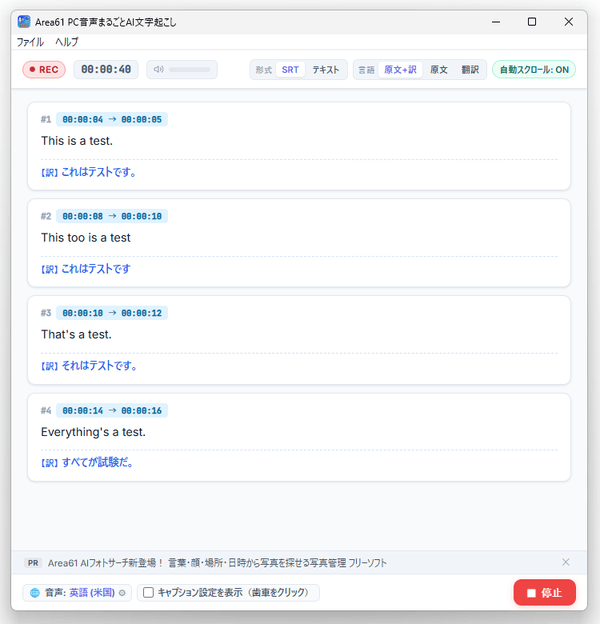The width and height of the screenshot is (600, 624).
Task: Enable キャプション設定を表示 checkbox
Action: click(148, 593)
